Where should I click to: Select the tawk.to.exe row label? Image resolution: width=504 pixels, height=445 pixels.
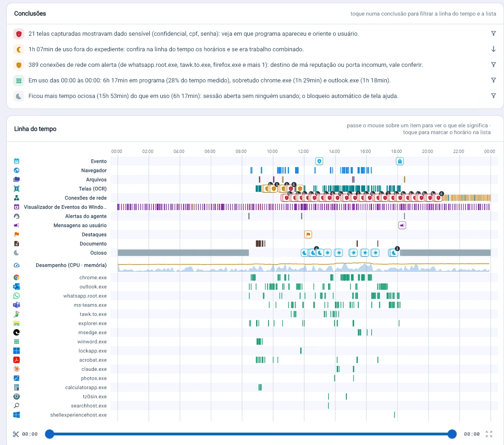tap(93, 315)
